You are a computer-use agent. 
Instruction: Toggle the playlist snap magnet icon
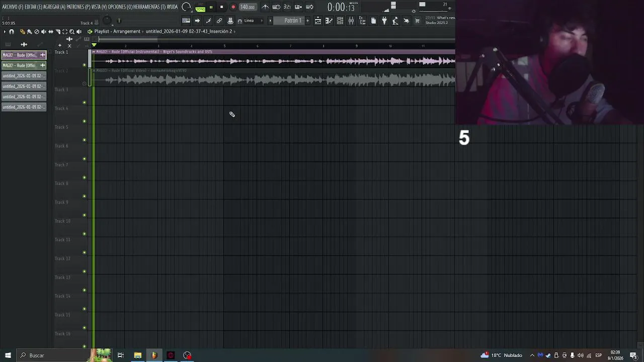[x=12, y=32]
